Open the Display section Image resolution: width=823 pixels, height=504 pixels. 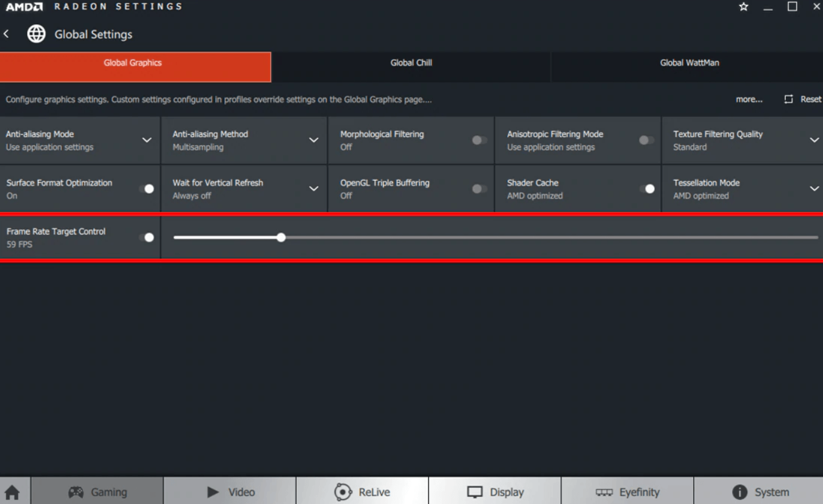click(495, 491)
